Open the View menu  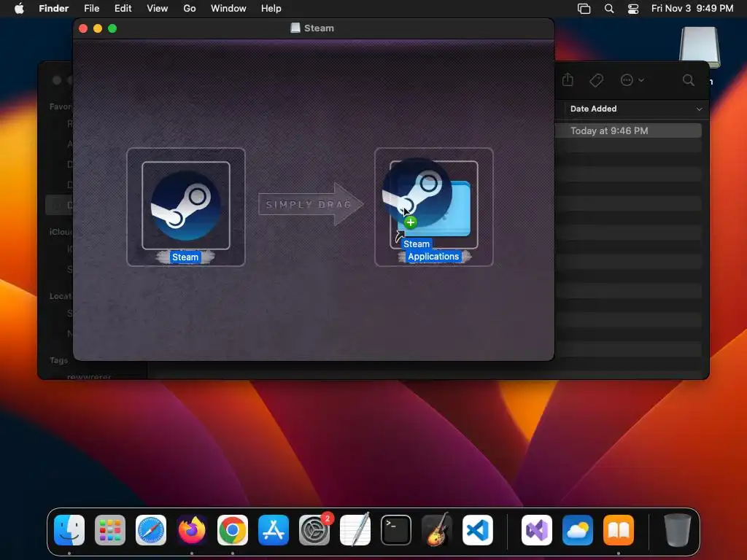coord(158,8)
